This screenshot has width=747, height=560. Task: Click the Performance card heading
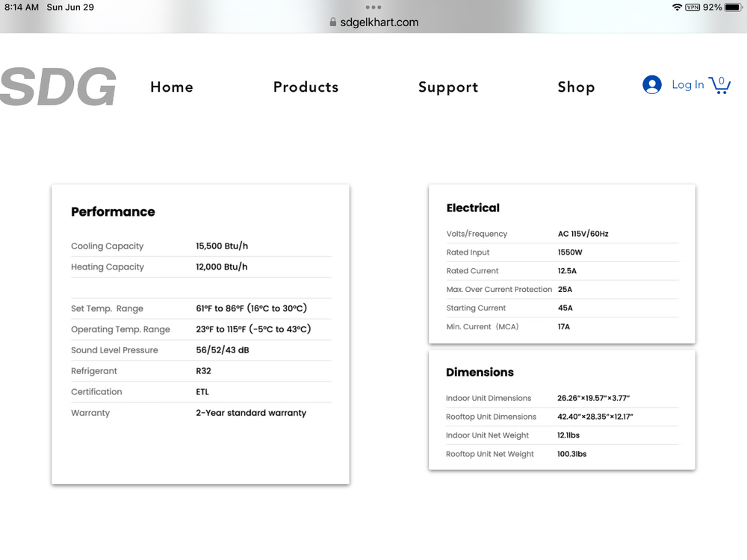113,212
